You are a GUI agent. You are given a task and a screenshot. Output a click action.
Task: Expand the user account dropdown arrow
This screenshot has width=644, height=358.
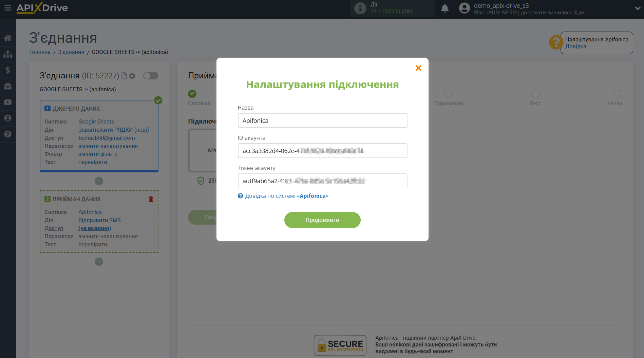637,8
